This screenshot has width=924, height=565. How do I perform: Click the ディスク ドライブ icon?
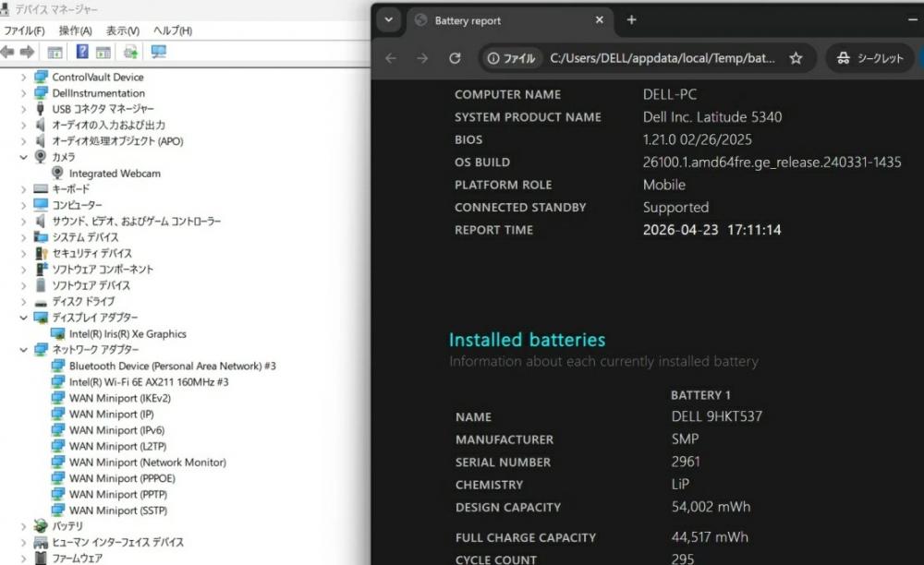(x=41, y=302)
